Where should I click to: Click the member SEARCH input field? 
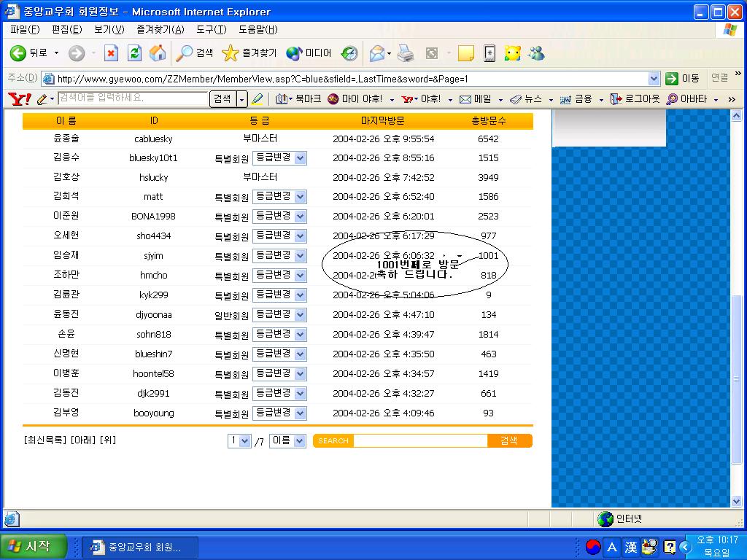click(419, 441)
